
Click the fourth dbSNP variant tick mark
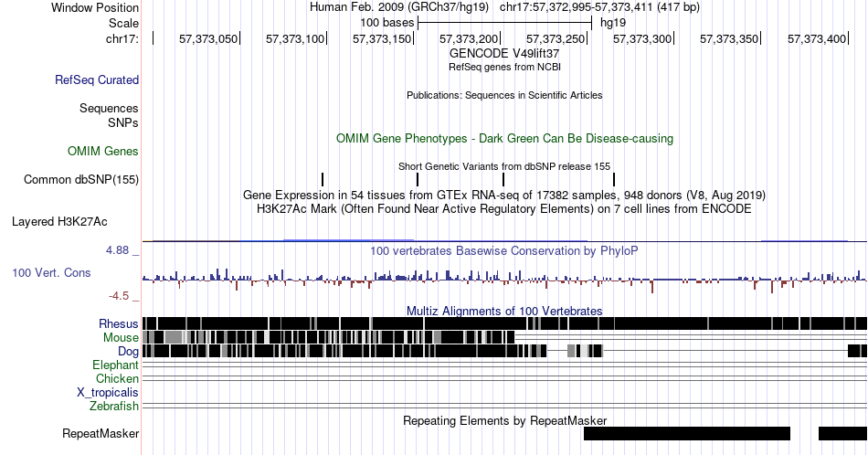pyautogui.click(x=614, y=179)
